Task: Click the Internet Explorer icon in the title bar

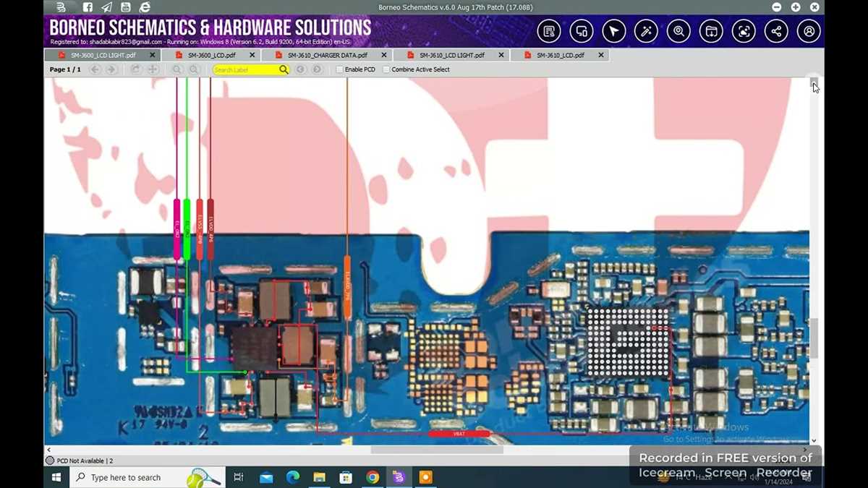Action: pyautogui.click(x=145, y=7)
